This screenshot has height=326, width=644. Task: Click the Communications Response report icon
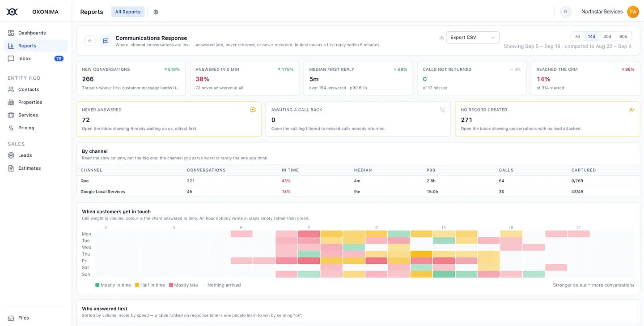pos(106,41)
